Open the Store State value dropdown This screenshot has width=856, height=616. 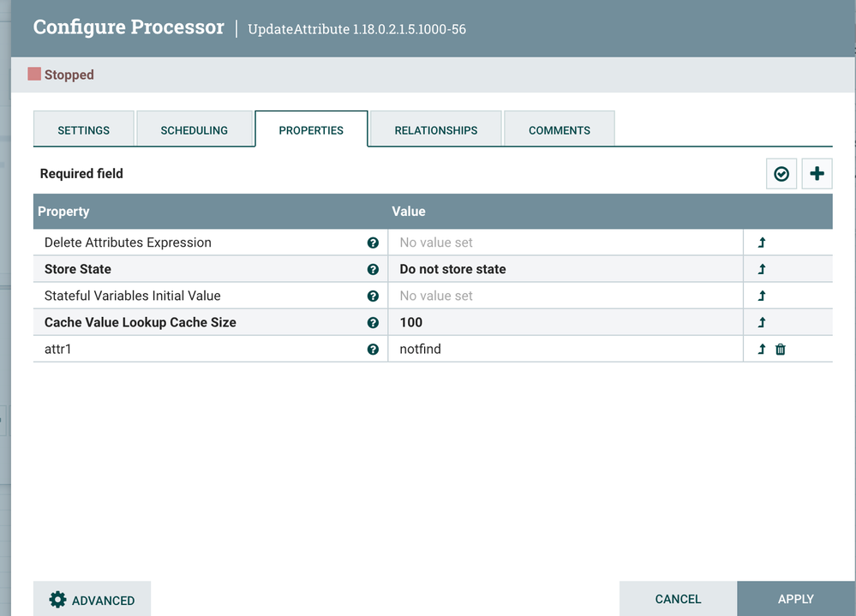point(564,270)
